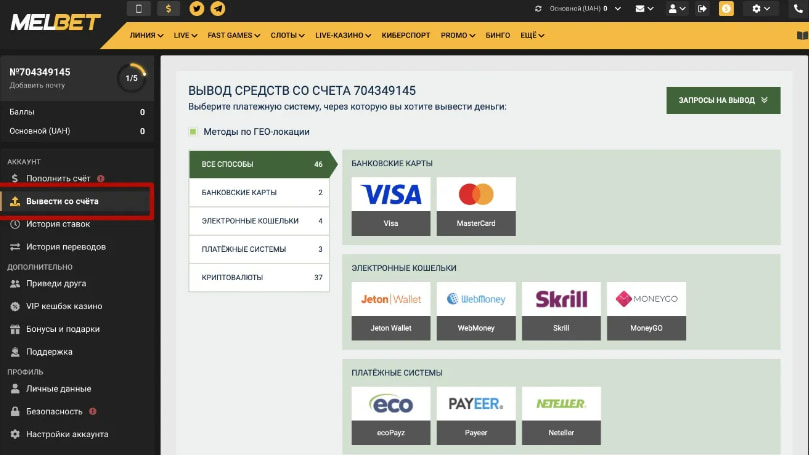Open Приведи друга in sidebar
Screen dimensions: 809x455
[x=77, y=283]
